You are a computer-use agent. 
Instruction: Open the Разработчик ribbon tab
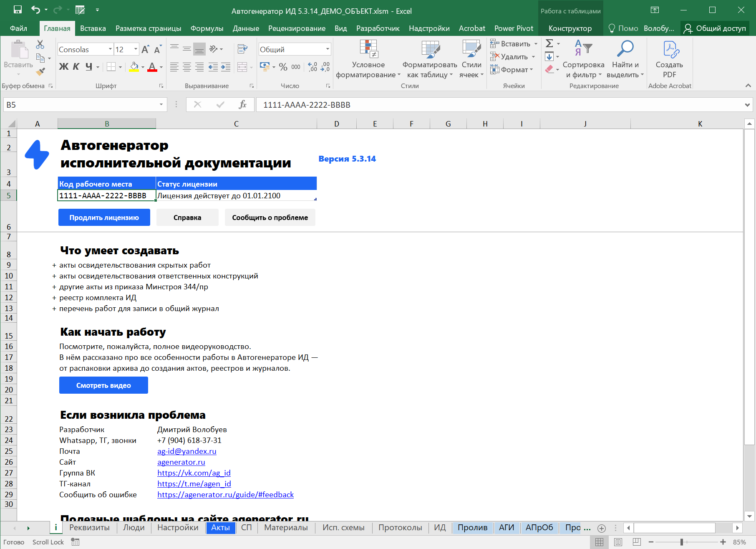click(378, 28)
